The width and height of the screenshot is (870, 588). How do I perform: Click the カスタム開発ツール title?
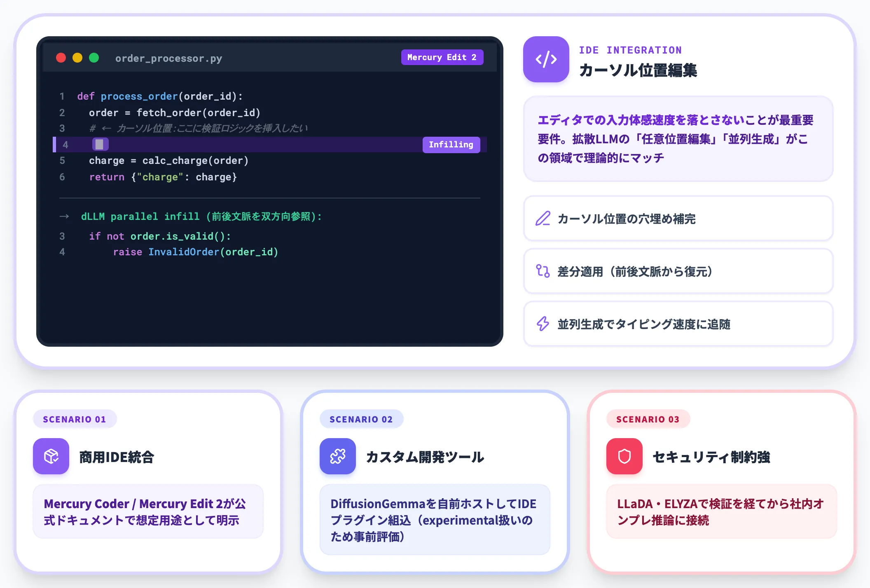[x=425, y=457]
